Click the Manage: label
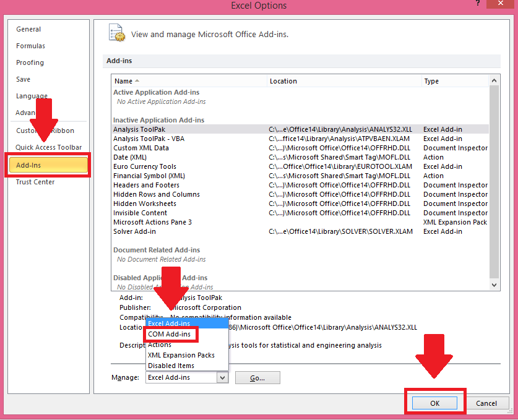 point(125,377)
